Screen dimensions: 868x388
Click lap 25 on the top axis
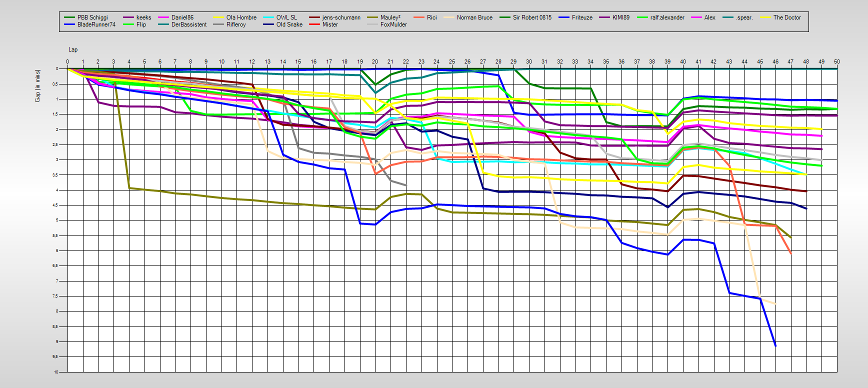point(452,62)
